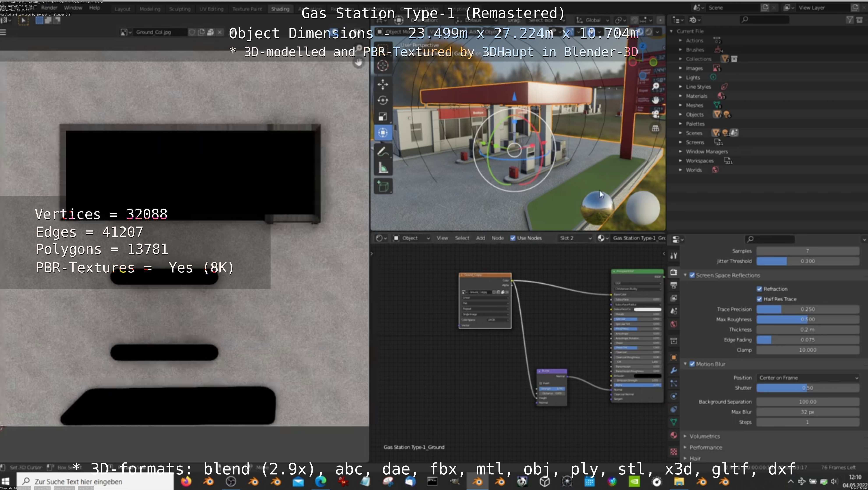Viewport: 868px width, 490px height.
Task: Toggle camera view icon in viewport
Action: click(x=655, y=114)
